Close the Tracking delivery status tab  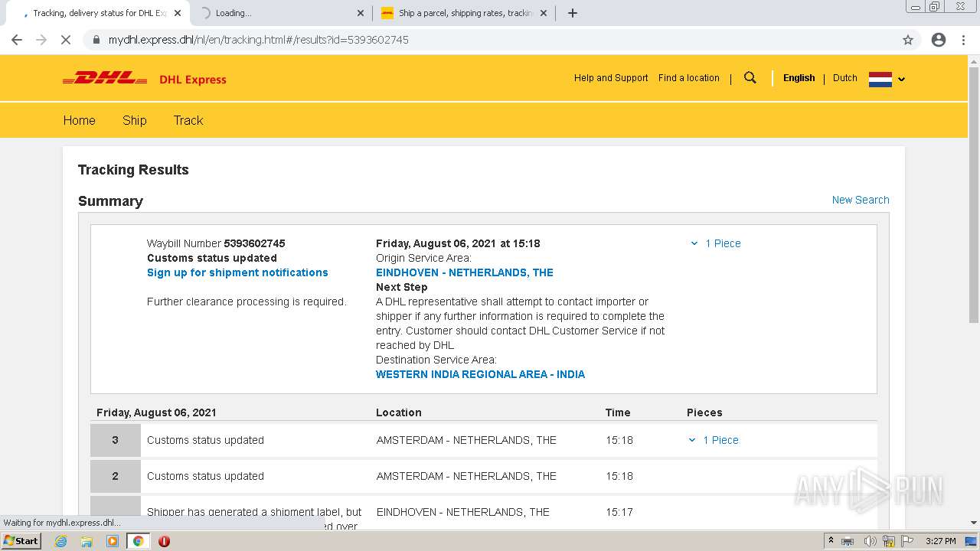pos(177,13)
